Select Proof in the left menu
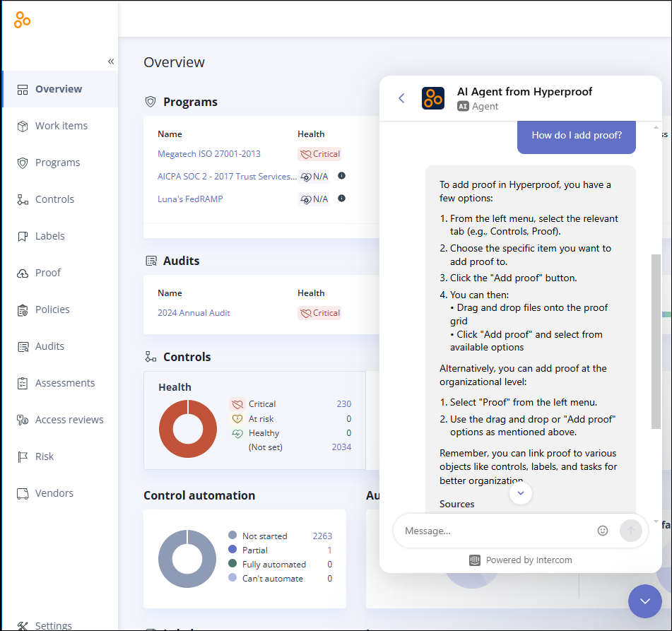This screenshot has height=631, width=672. (60, 273)
